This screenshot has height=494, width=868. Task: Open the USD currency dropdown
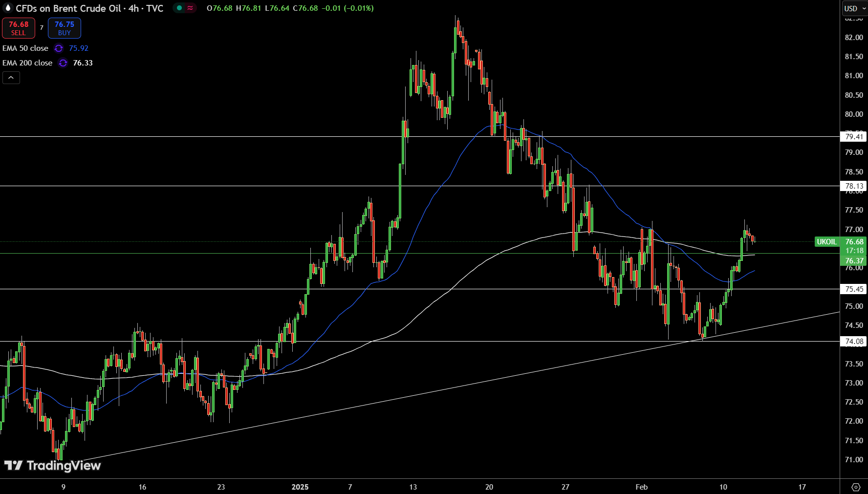click(x=854, y=8)
